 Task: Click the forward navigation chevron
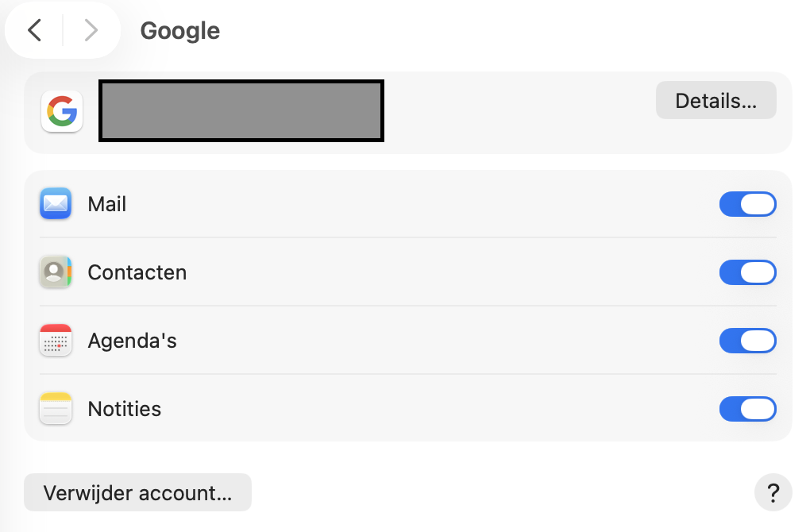pos(90,29)
